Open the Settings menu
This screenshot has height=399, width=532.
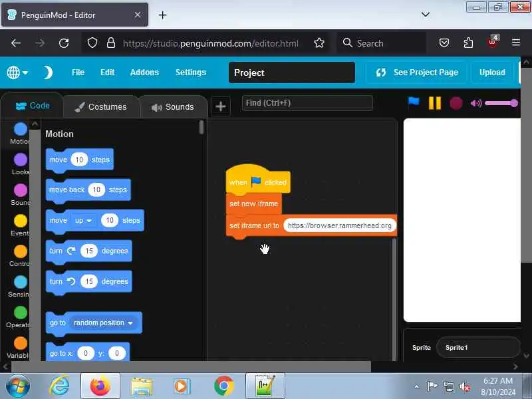pyautogui.click(x=191, y=72)
